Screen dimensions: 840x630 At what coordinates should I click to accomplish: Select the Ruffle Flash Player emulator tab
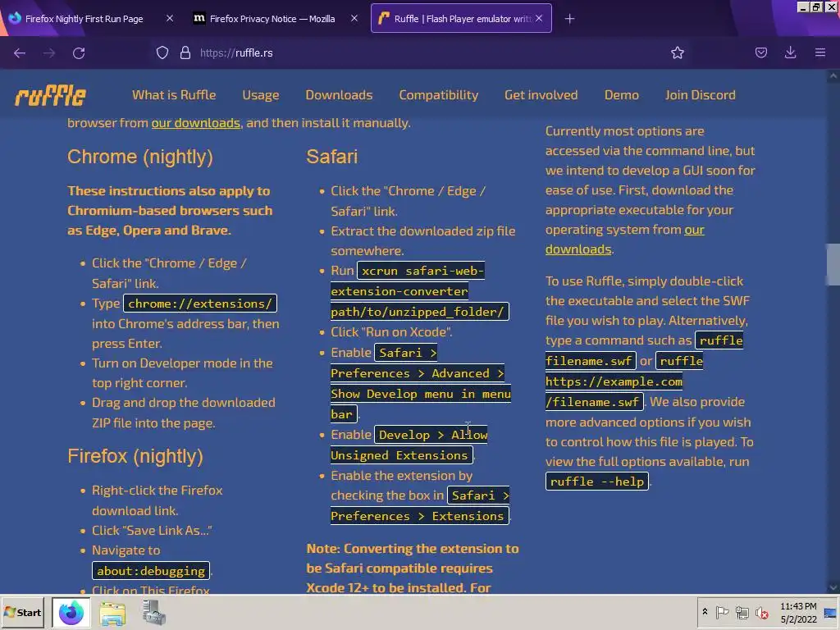point(463,19)
